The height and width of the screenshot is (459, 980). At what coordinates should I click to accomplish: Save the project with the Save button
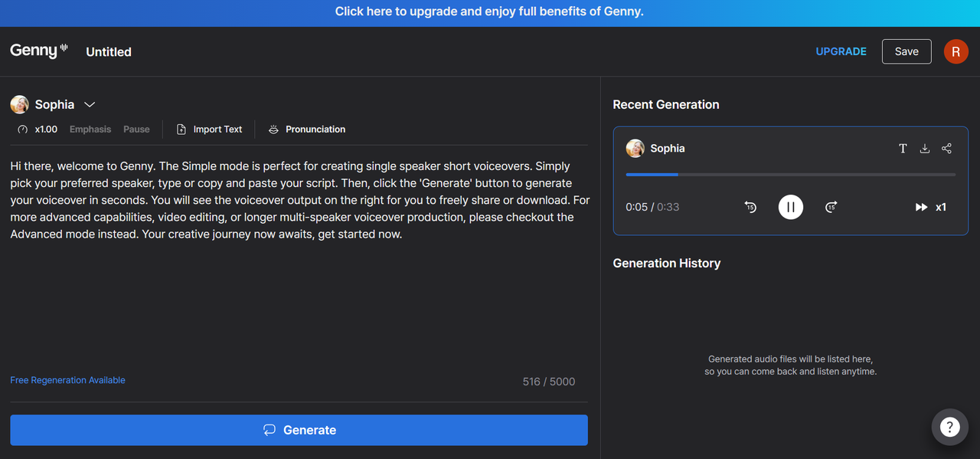906,51
